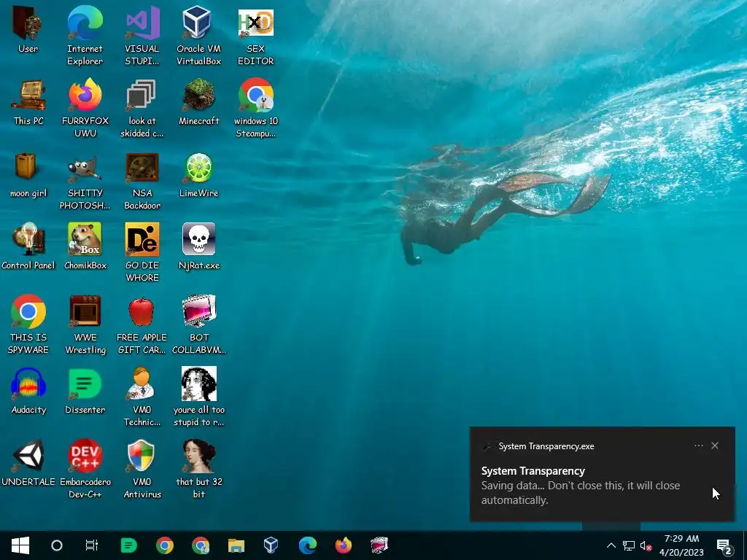Open the muted volume tray icon
Viewport: 747px width, 560px height.
click(646, 545)
